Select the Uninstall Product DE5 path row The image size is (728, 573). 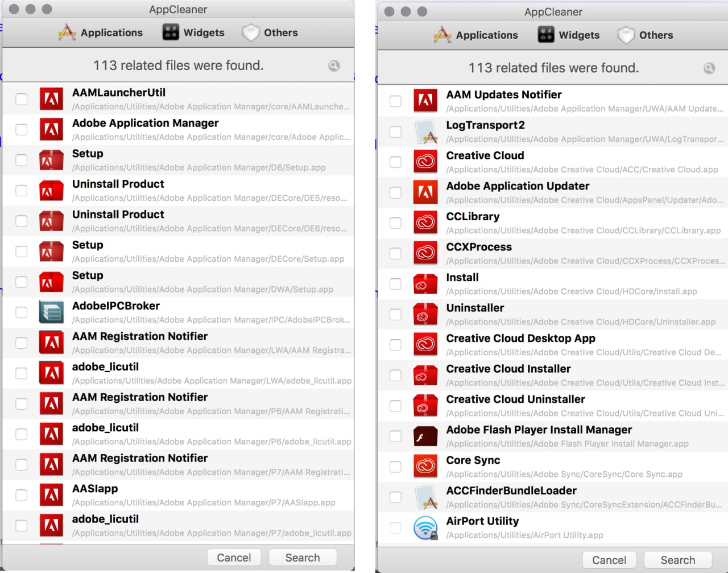[x=178, y=191]
